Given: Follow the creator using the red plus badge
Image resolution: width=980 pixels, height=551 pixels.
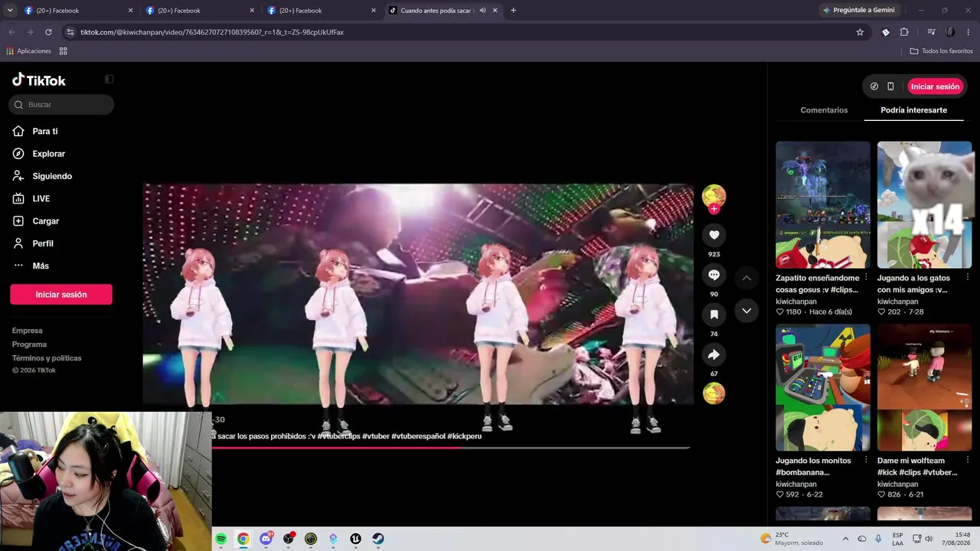Looking at the screenshot, I should pos(714,208).
